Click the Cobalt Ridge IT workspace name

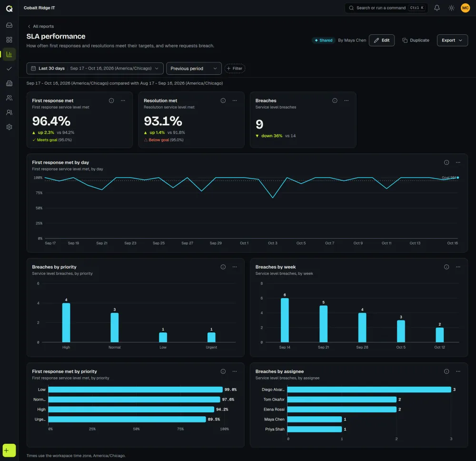[x=40, y=8]
